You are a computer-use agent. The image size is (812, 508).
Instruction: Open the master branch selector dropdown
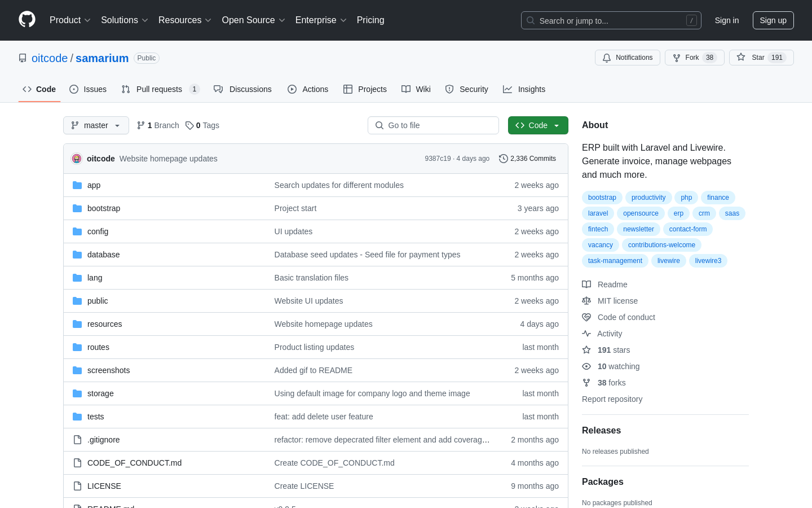[96, 125]
